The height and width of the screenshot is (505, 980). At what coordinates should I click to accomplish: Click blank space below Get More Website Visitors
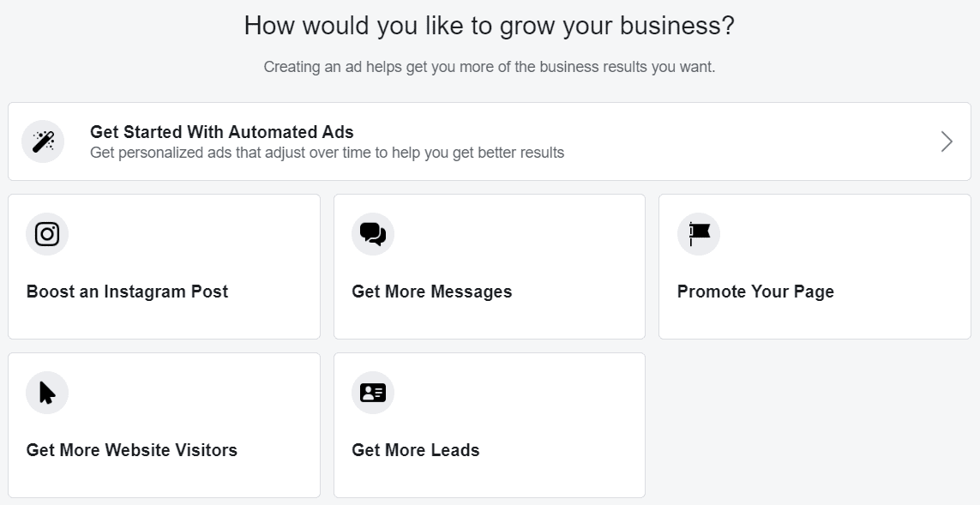(164, 478)
